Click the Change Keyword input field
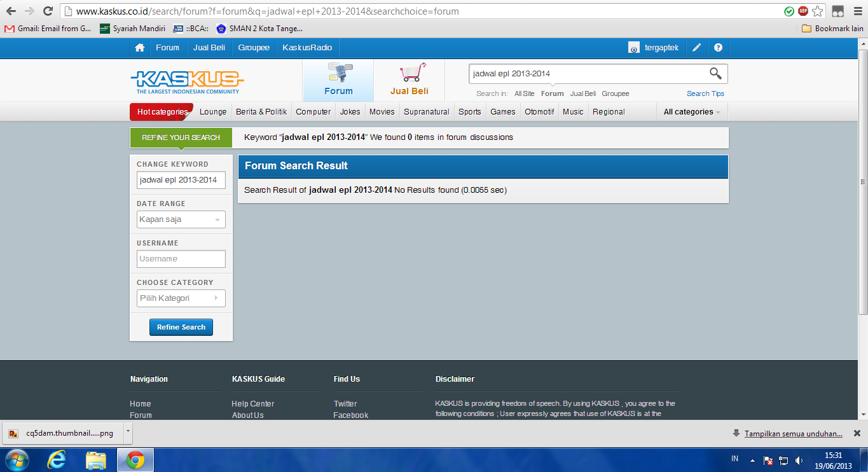The width and height of the screenshot is (868, 472). (x=181, y=180)
